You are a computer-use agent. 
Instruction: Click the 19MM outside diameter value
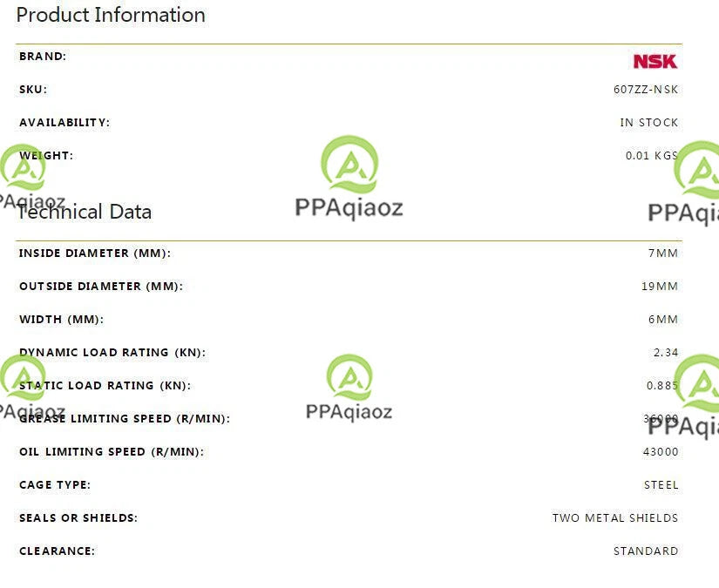tap(660, 287)
